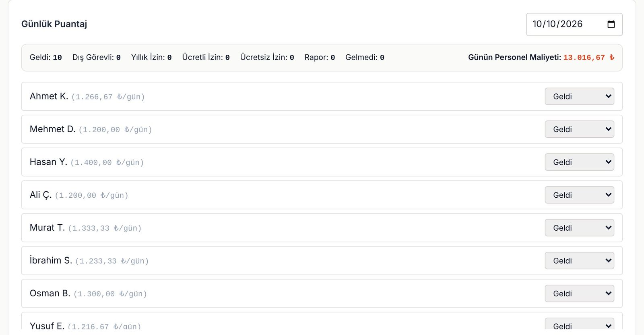Image resolution: width=644 pixels, height=335 pixels.
Task: Open attendance dropdown for İbrahim S.
Action: point(580,261)
